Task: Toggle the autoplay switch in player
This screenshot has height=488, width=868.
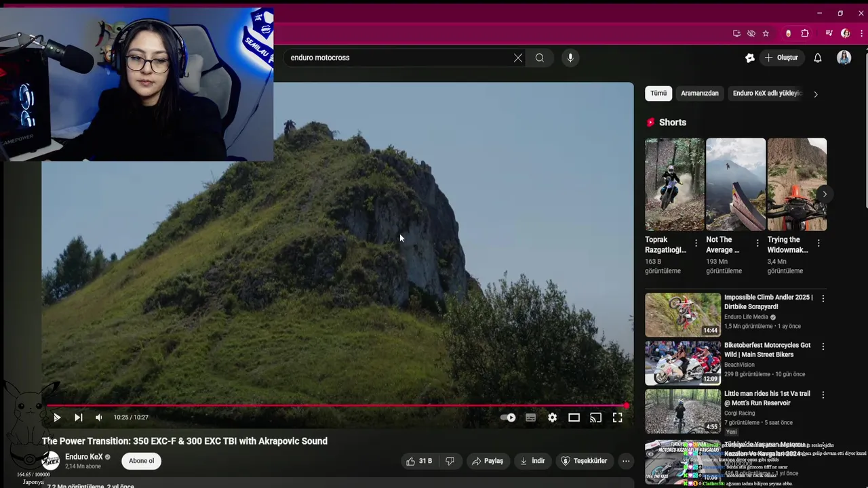Action: pyautogui.click(x=508, y=418)
